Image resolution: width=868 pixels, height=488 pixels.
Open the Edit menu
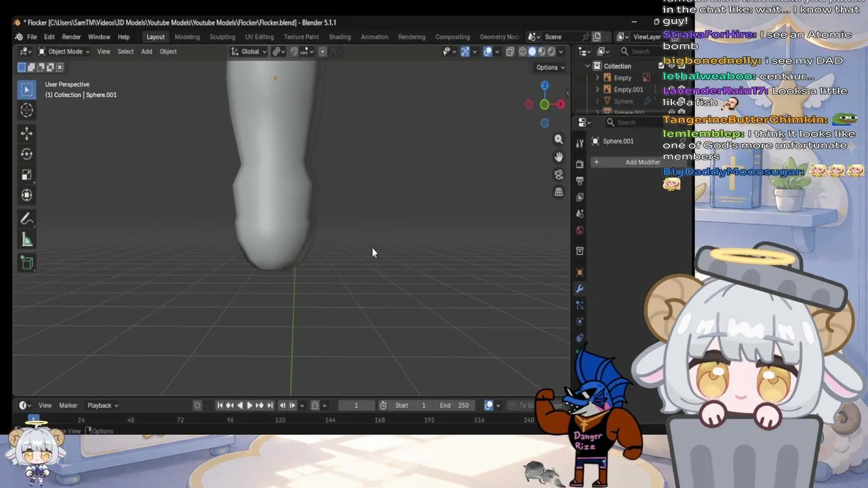click(50, 37)
